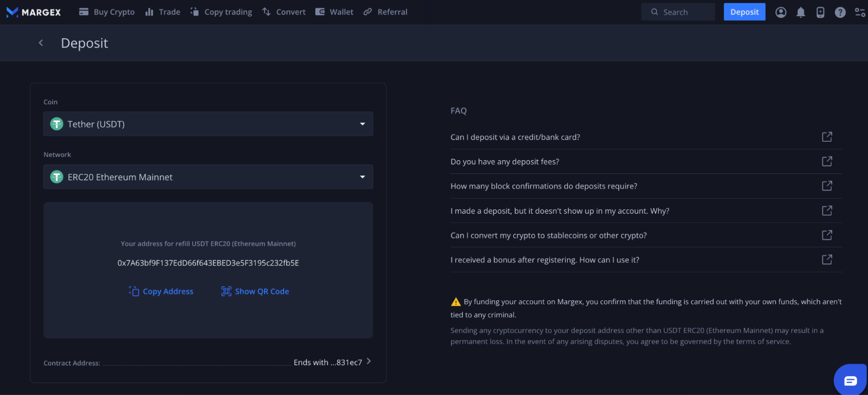Open the Buy Crypto menu
The width and height of the screenshot is (868, 395).
[107, 12]
